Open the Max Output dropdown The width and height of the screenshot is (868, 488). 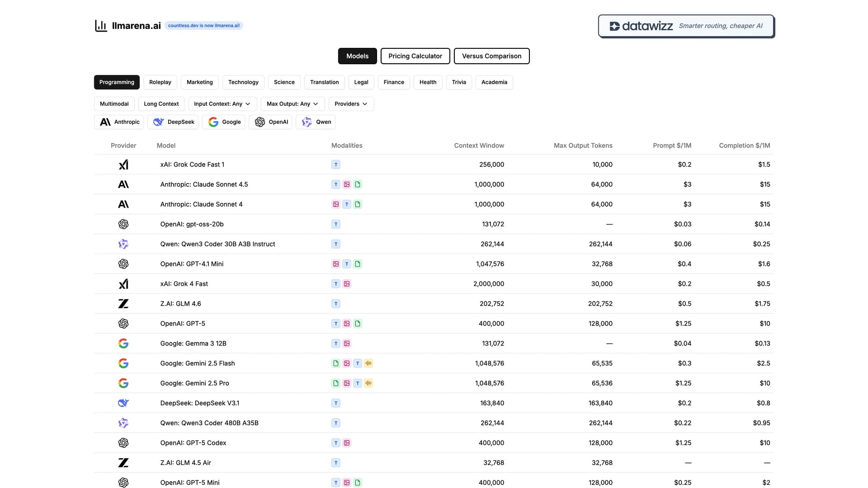(x=292, y=104)
